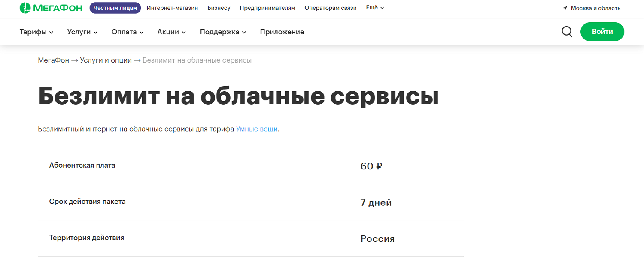Expand the Оплата menu
Image resolution: width=644 pixels, height=268 pixels.
(128, 32)
